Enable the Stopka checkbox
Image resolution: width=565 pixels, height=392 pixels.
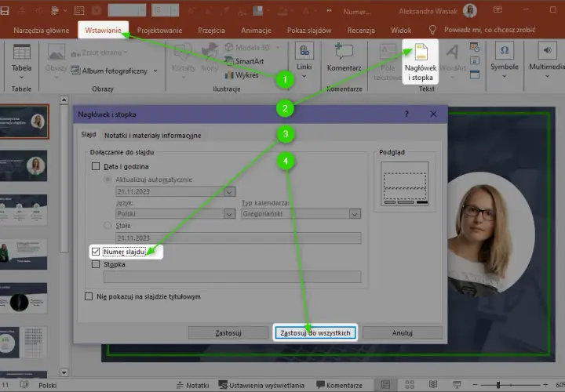(96, 264)
